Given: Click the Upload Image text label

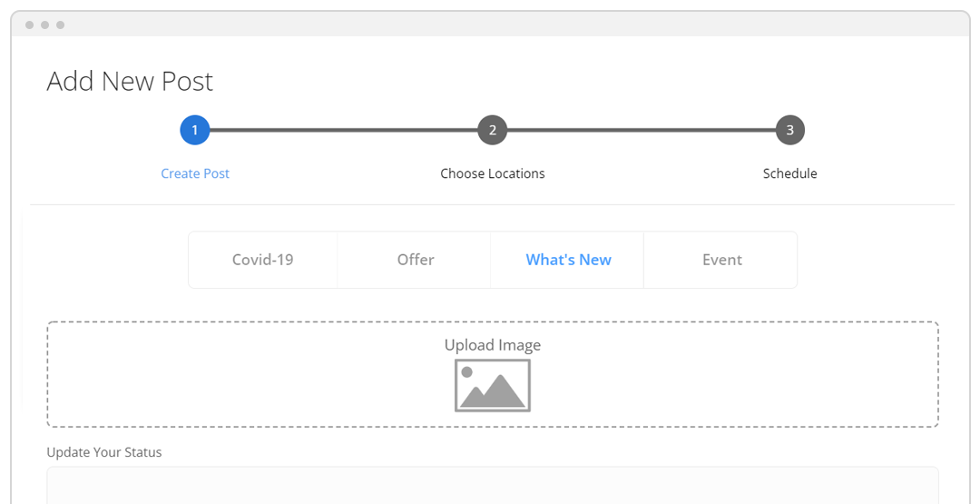Looking at the screenshot, I should click(x=492, y=345).
